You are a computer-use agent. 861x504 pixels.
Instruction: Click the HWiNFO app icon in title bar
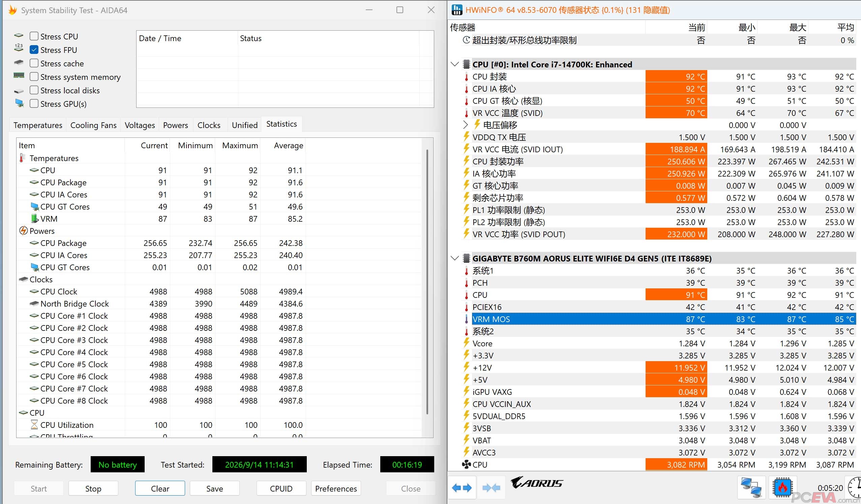(x=457, y=10)
